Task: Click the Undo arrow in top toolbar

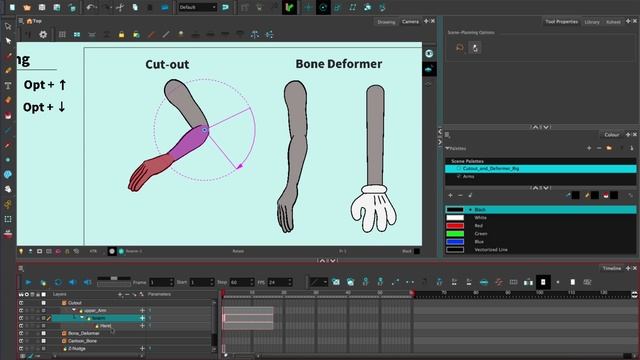Action: pyautogui.click(x=91, y=7)
